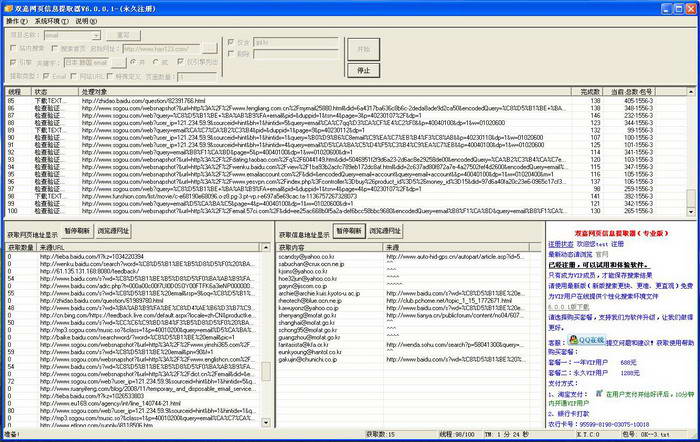
Task: Toggle the 包含 filter checkbox
Action: tap(231, 42)
